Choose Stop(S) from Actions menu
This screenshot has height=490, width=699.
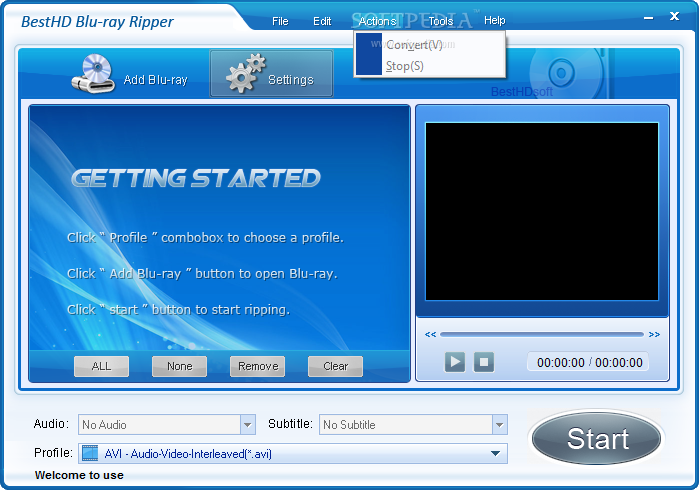click(x=430, y=66)
